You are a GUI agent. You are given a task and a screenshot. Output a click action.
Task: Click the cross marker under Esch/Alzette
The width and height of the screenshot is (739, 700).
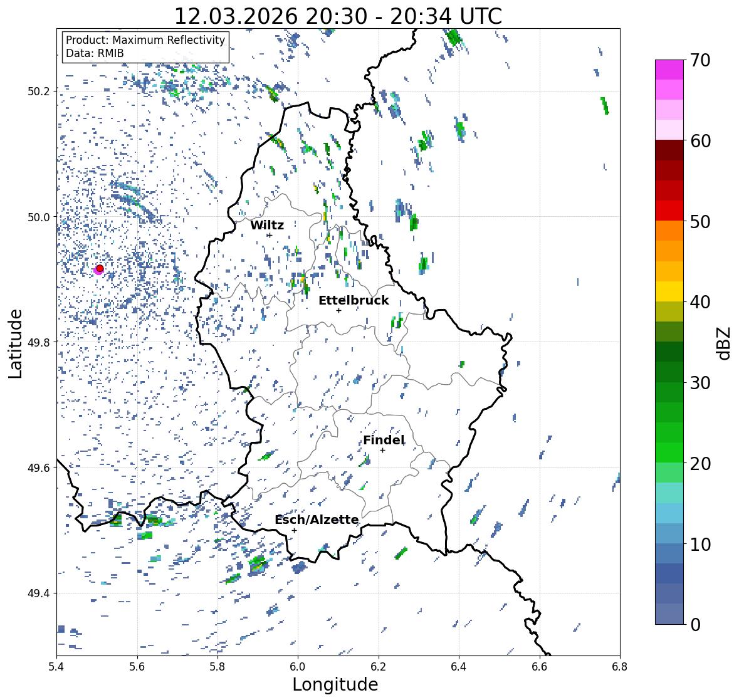(x=294, y=530)
